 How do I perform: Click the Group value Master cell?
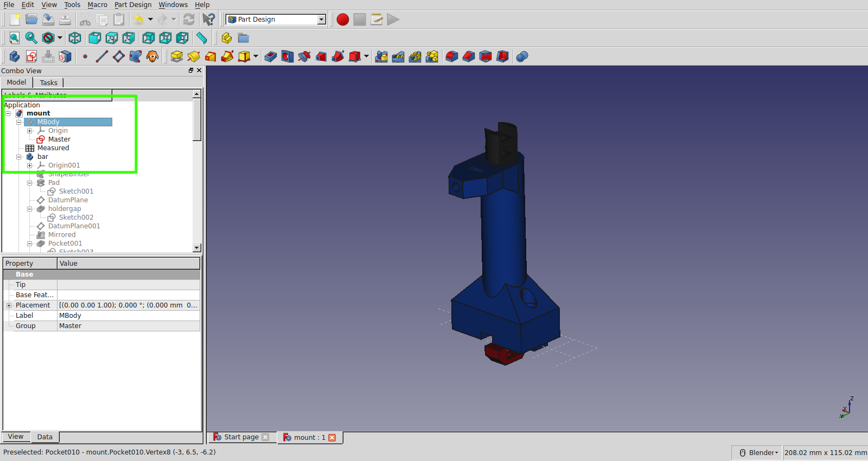coord(129,326)
